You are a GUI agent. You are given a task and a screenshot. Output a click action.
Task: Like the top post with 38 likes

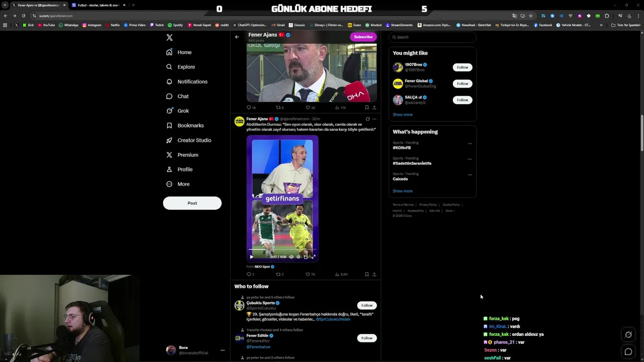(310, 108)
